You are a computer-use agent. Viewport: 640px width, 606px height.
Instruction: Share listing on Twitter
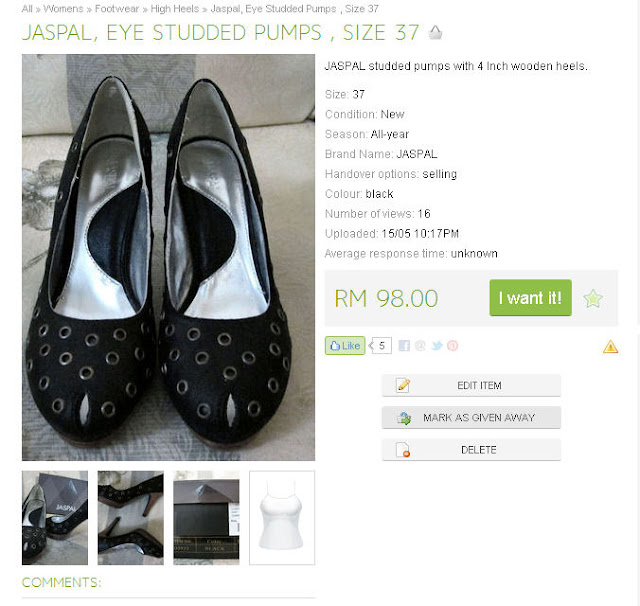(437, 346)
